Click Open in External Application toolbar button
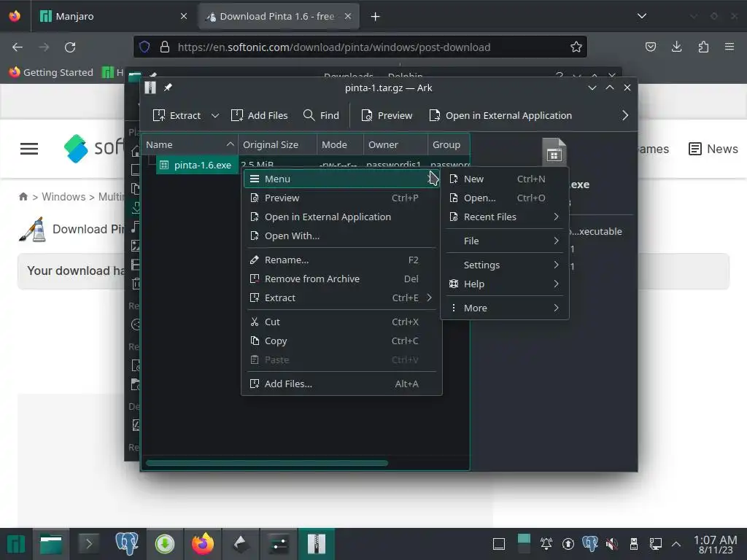Viewport: 747px width, 560px height. point(500,116)
